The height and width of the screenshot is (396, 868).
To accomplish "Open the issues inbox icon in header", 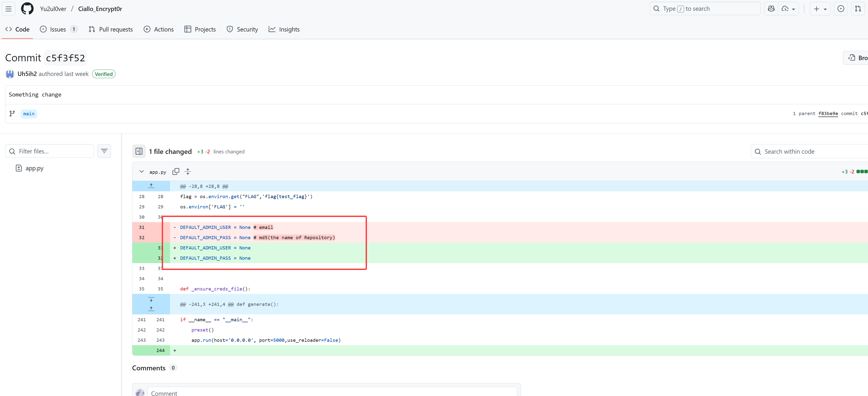I will point(841,9).
